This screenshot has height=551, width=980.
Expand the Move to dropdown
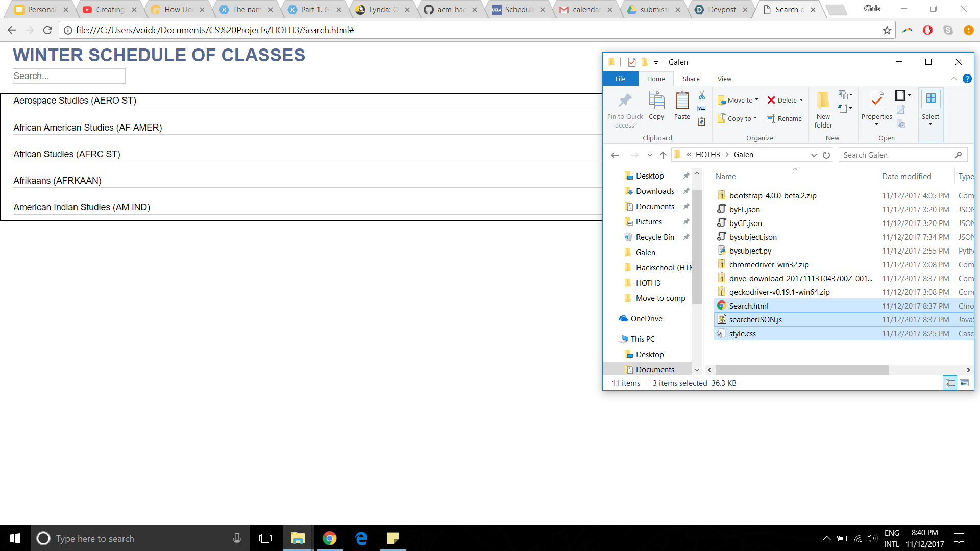coord(757,100)
